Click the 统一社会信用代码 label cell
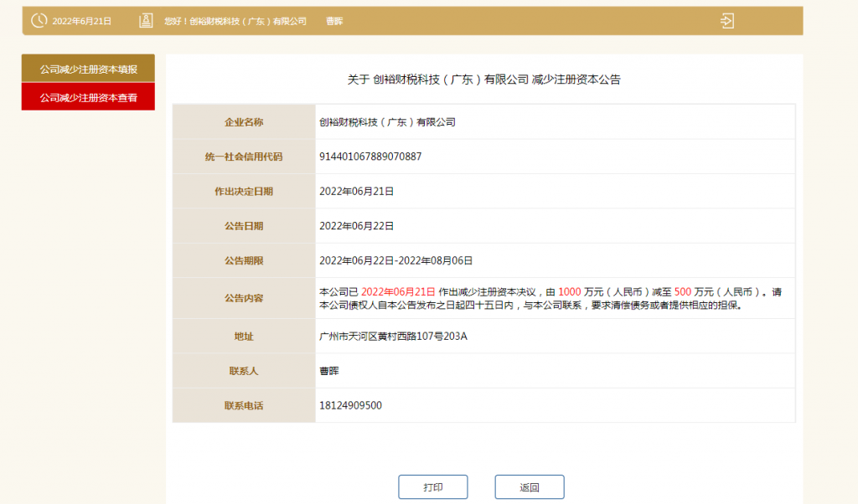The height and width of the screenshot is (504, 858). [x=244, y=157]
